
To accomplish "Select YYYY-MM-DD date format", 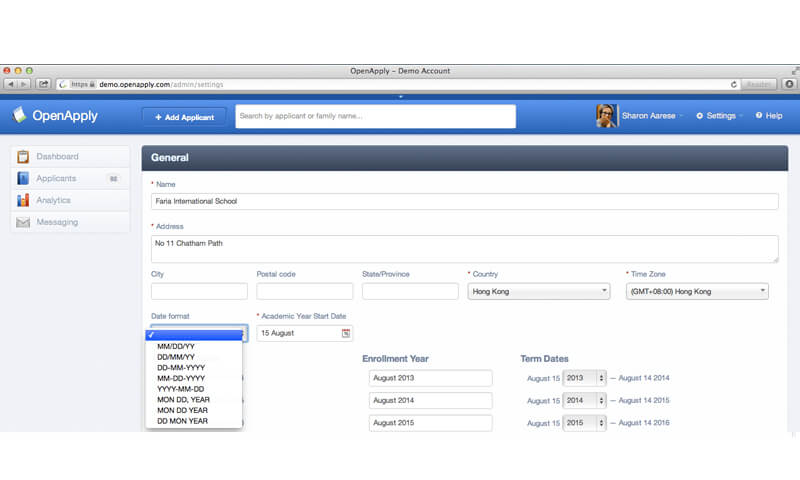I will point(194,389).
